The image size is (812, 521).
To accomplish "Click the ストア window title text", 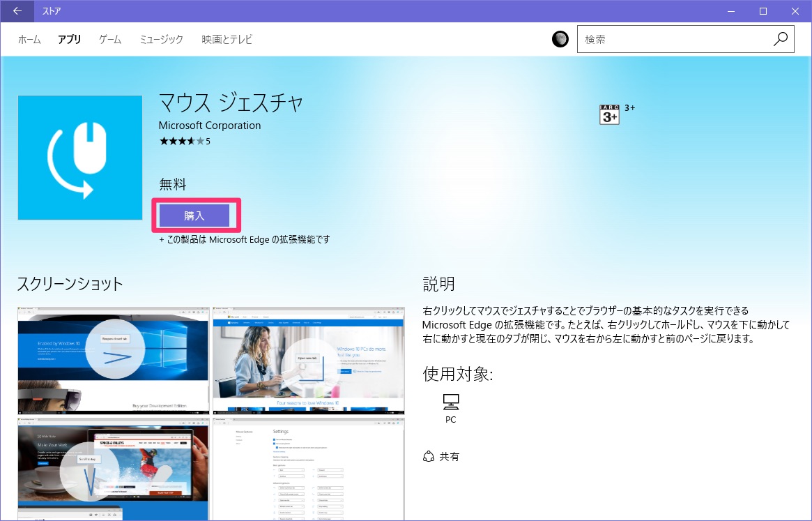I will [52, 11].
